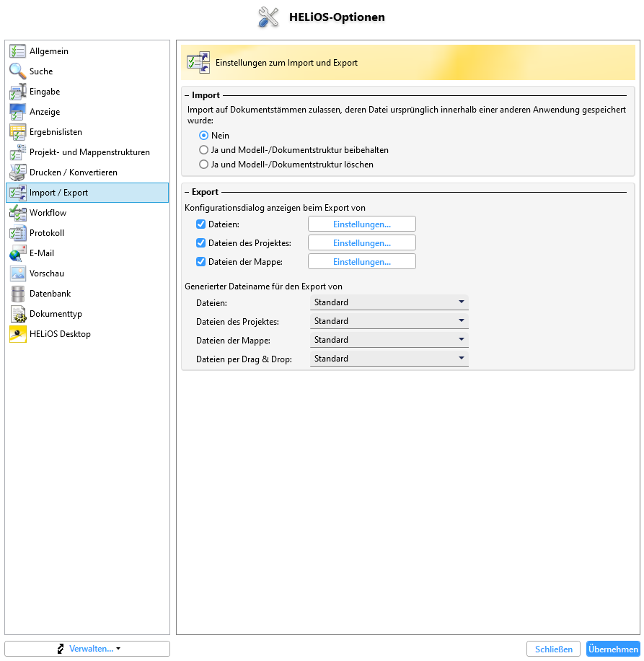Open the Eingabe options page
The height and width of the screenshot is (661, 644).
87,92
